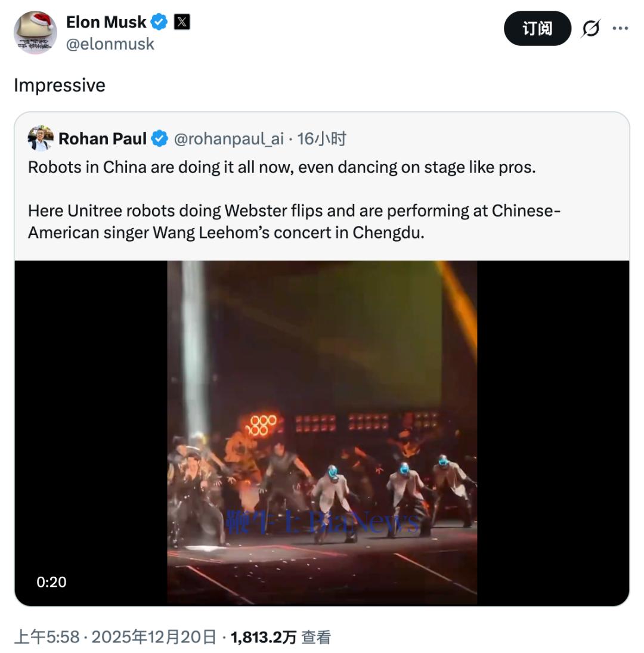Click the 1,813.2万 查看 view count
The width and height of the screenshot is (644, 653).
(280, 637)
